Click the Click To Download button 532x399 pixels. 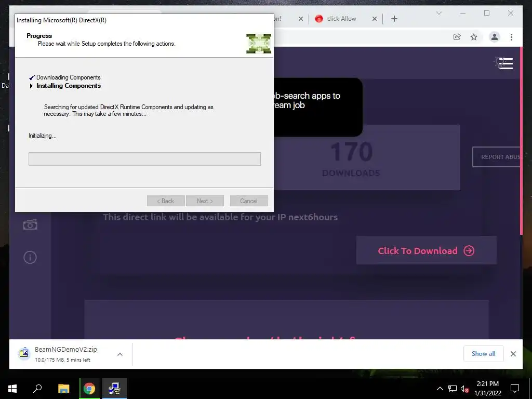(x=426, y=250)
